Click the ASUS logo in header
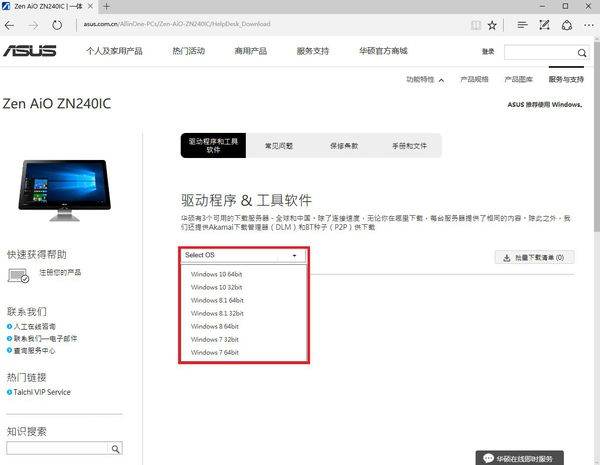The height and width of the screenshot is (465, 600). pyautogui.click(x=34, y=51)
